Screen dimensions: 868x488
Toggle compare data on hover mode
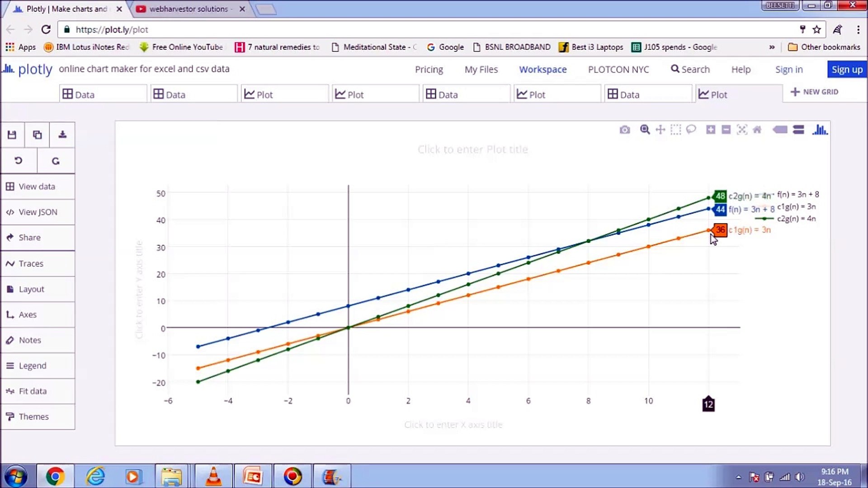[x=799, y=130]
